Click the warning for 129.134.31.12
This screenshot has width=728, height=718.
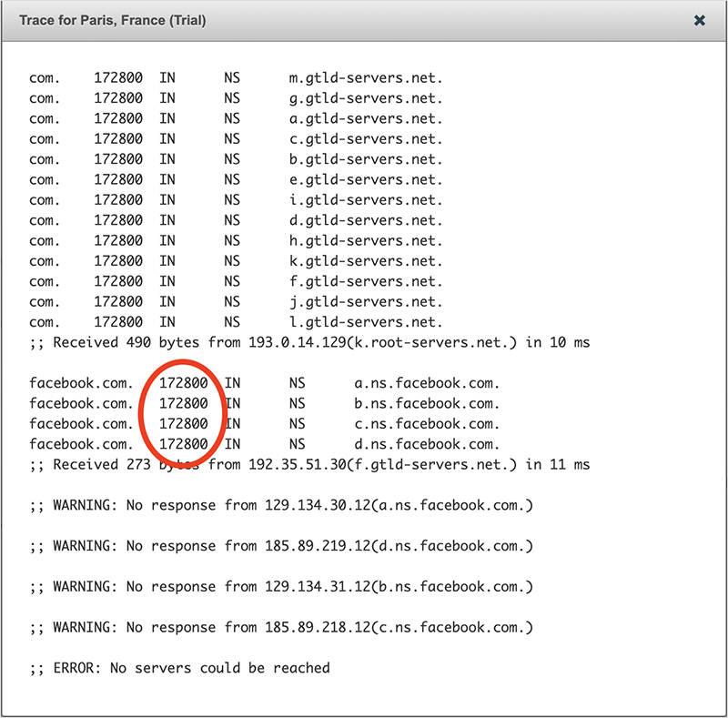pos(281,586)
